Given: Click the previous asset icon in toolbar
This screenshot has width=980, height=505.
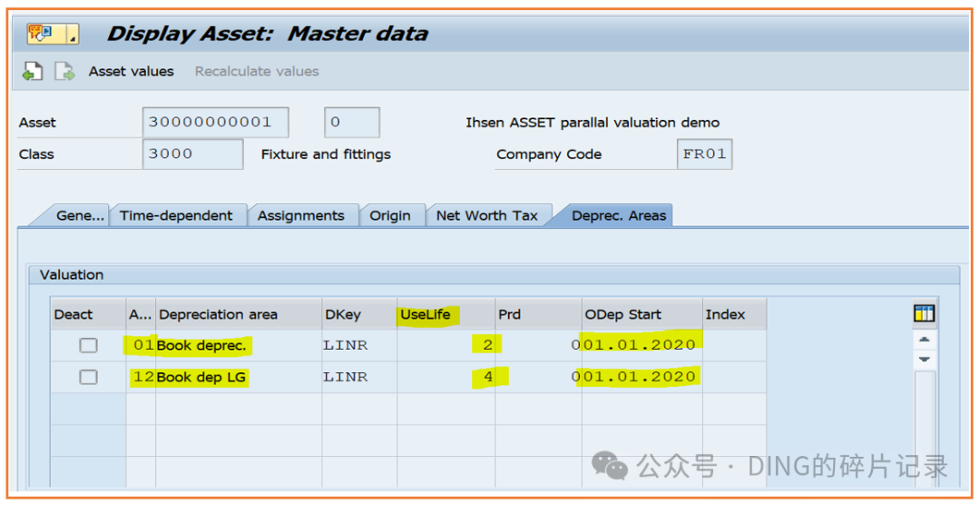Looking at the screenshot, I should 33,72.
